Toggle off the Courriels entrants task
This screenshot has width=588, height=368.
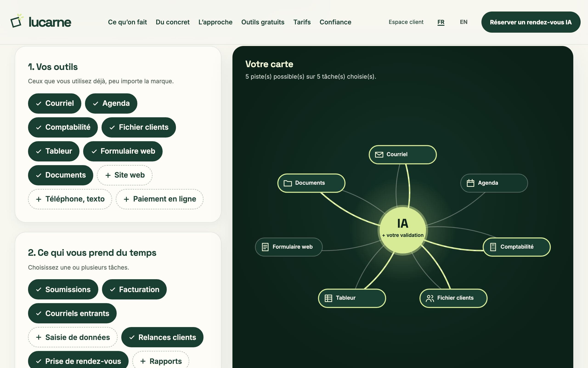coord(72,313)
